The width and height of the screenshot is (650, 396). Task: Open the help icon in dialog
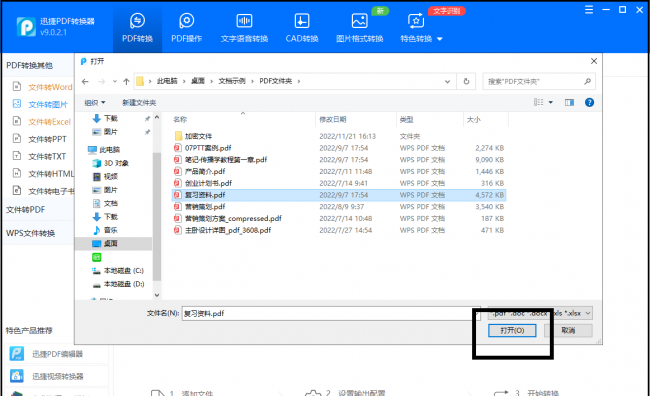coord(589,102)
